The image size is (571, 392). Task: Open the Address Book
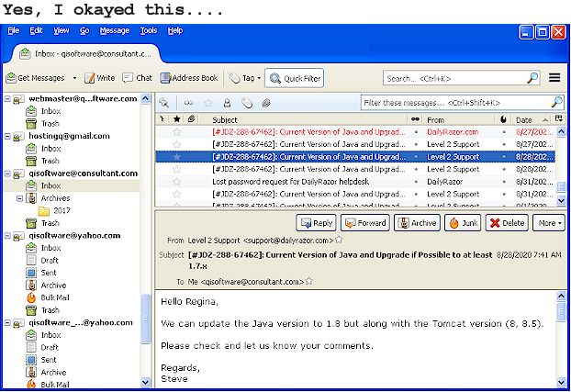188,78
